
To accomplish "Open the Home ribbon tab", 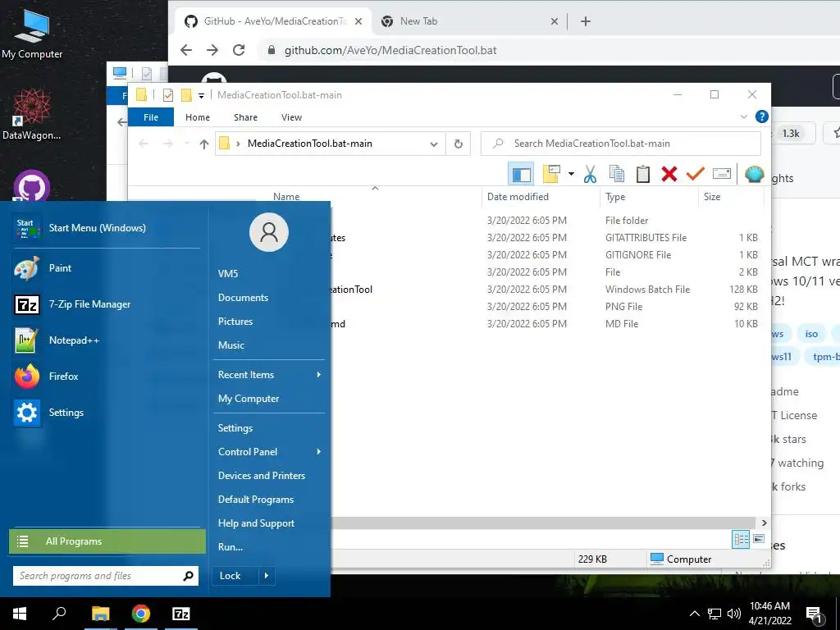I will pos(198,117).
